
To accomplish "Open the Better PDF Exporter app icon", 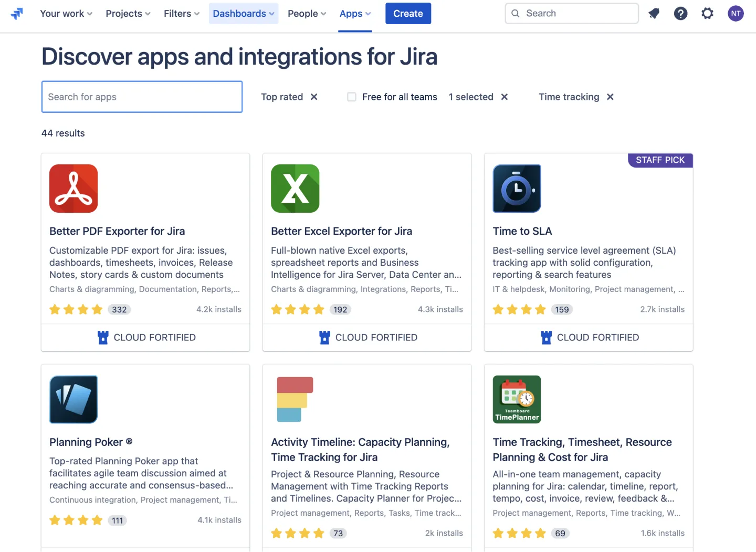I will pos(73,189).
